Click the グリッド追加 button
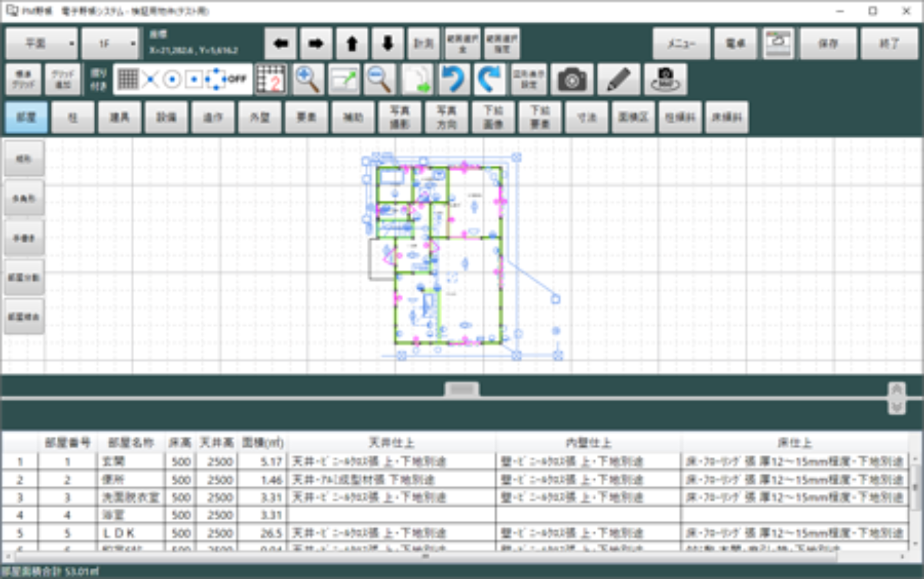The height and width of the screenshot is (579, 924). pos(63,79)
